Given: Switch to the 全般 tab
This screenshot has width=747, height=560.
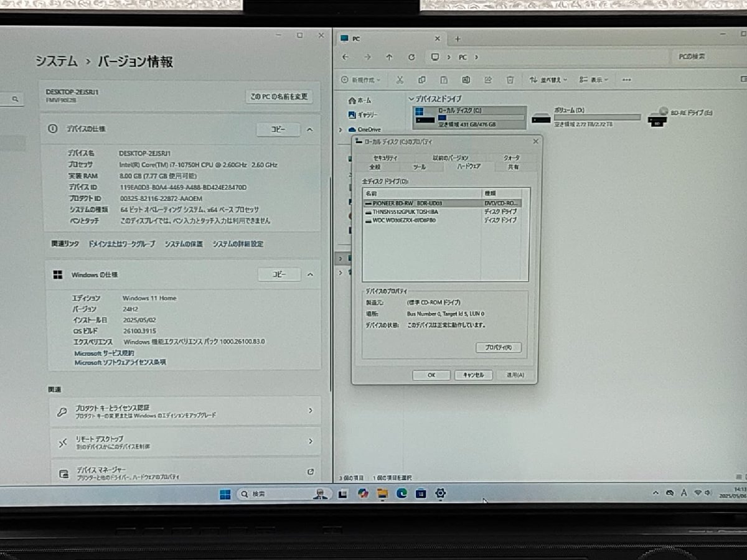Looking at the screenshot, I should pos(375,167).
